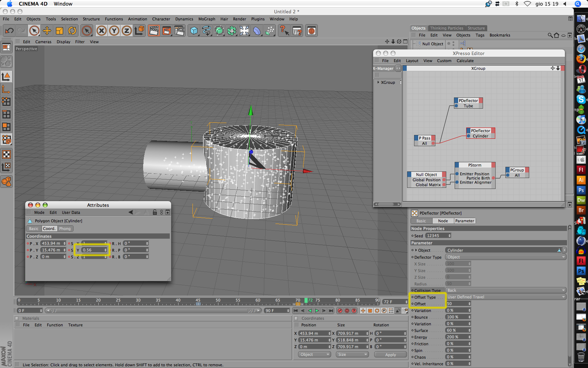588x368 pixels.
Task: Open the Offset Type dropdown
Action: [x=506, y=297]
